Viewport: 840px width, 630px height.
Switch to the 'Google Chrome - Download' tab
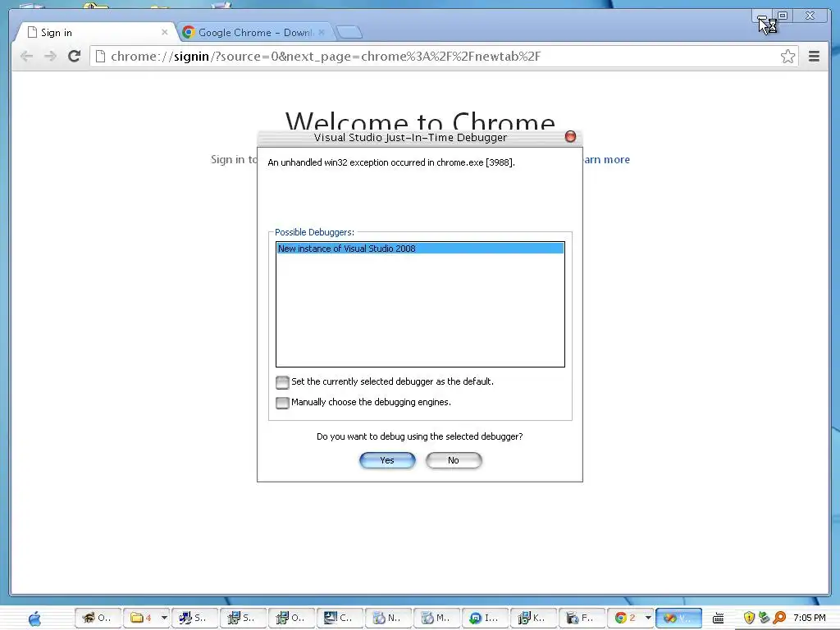tap(254, 33)
